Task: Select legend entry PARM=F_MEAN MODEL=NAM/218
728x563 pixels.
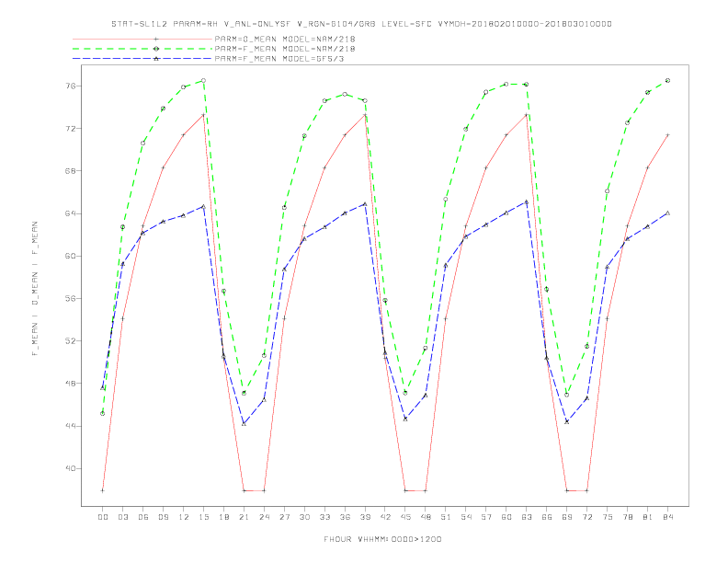Action: (x=285, y=49)
